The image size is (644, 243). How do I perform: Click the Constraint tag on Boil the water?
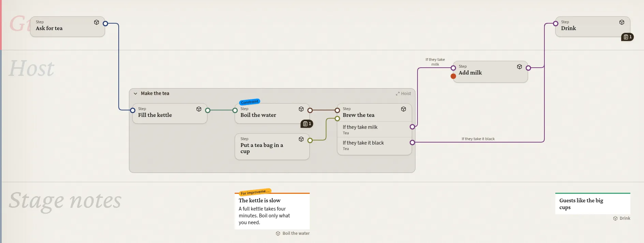pos(250,102)
